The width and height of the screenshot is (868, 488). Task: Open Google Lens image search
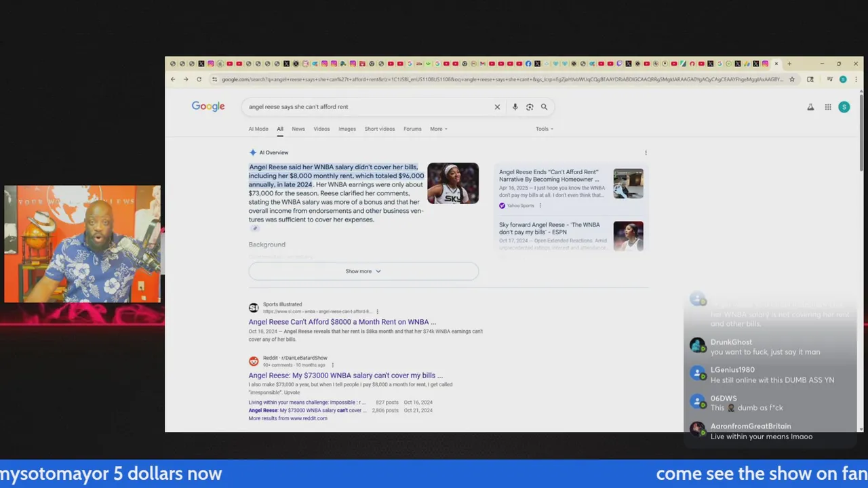coord(530,106)
